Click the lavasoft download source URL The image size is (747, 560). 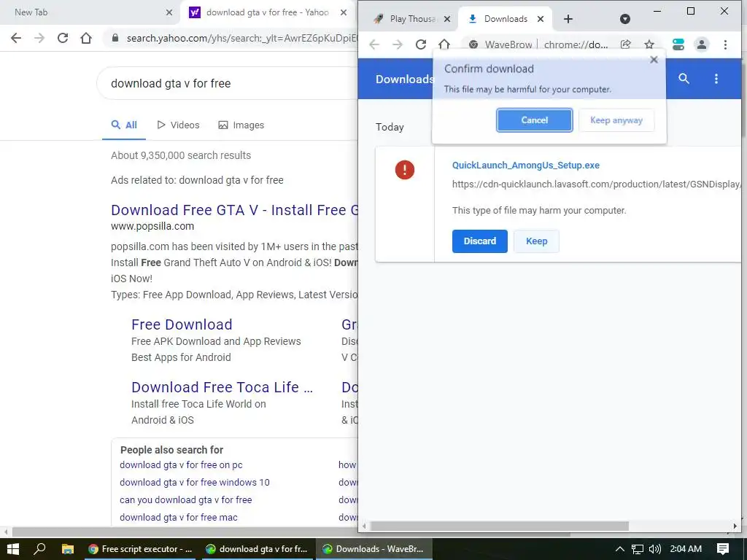tap(596, 184)
